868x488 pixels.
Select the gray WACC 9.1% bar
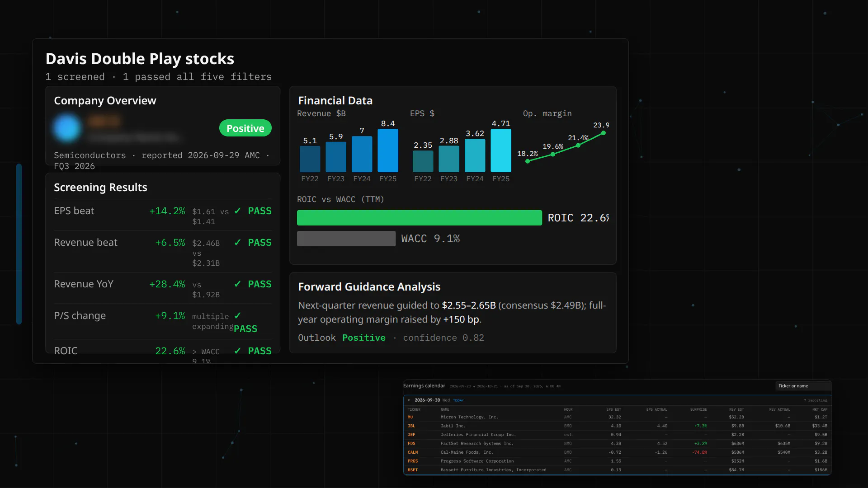[346, 239]
